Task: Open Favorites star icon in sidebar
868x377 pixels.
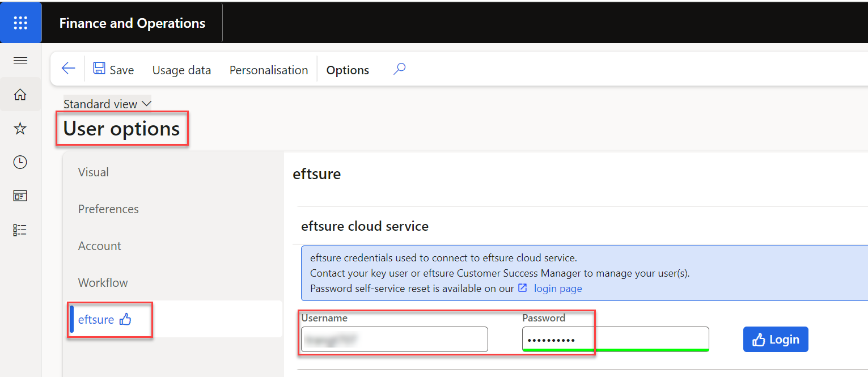Action: click(20, 129)
